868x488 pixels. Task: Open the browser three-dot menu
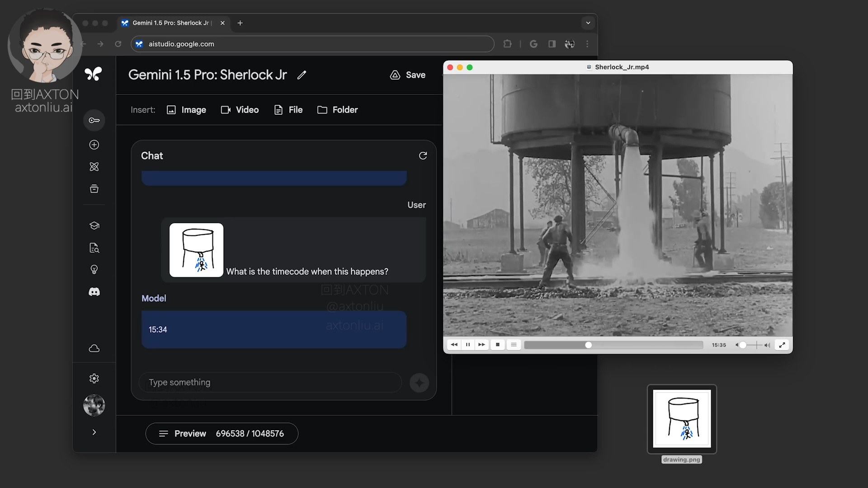[x=587, y=44]
